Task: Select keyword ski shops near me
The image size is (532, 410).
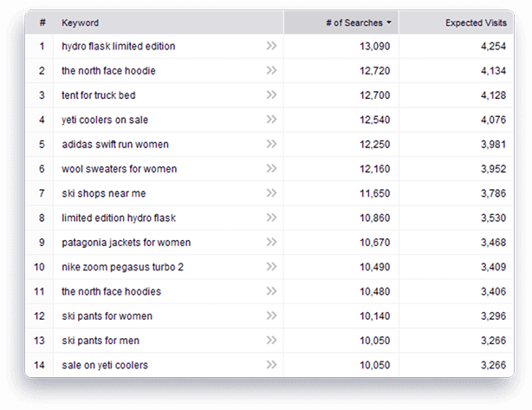Action: tap(103, 193)
